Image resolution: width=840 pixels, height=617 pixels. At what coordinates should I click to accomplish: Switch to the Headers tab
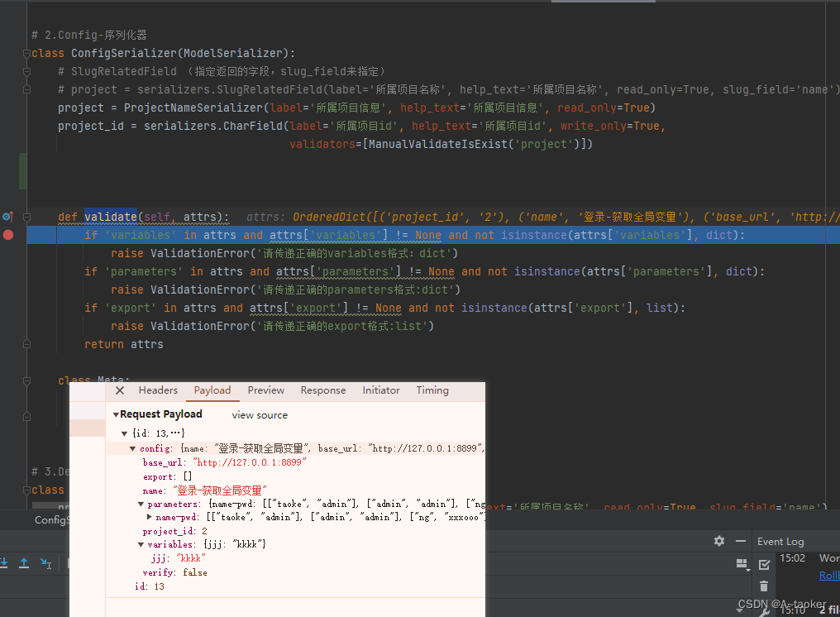click(x=158, y=390)
